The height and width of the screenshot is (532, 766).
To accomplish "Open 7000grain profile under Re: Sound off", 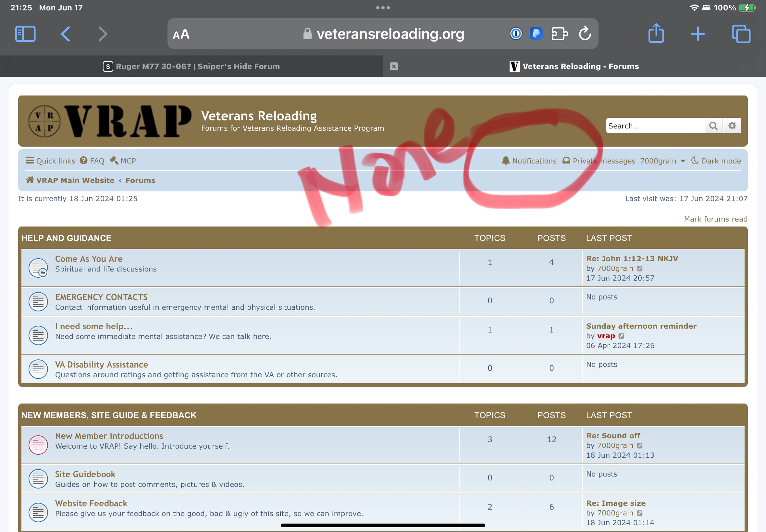I will tap(615, 446).
